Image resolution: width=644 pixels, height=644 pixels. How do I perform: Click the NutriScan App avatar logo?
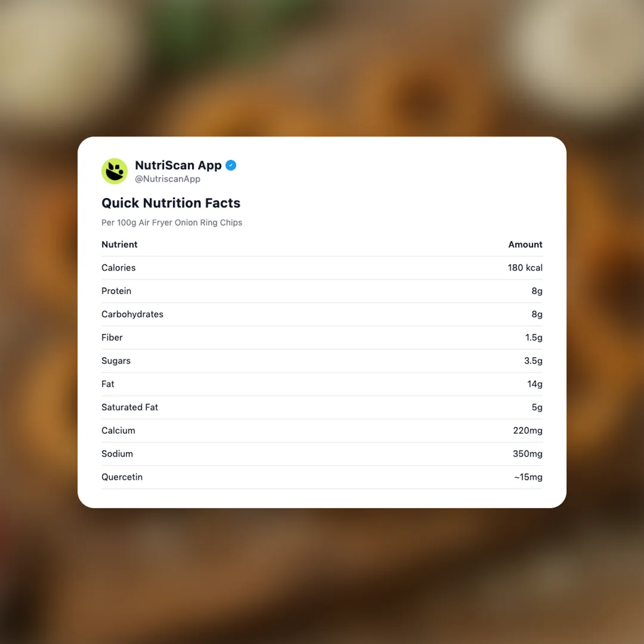(114, 171)
